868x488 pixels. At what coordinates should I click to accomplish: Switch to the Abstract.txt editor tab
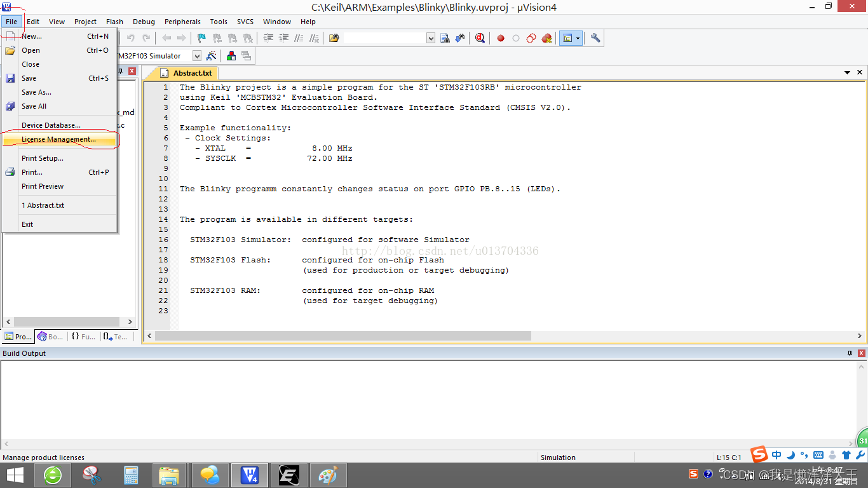(186, 73)
